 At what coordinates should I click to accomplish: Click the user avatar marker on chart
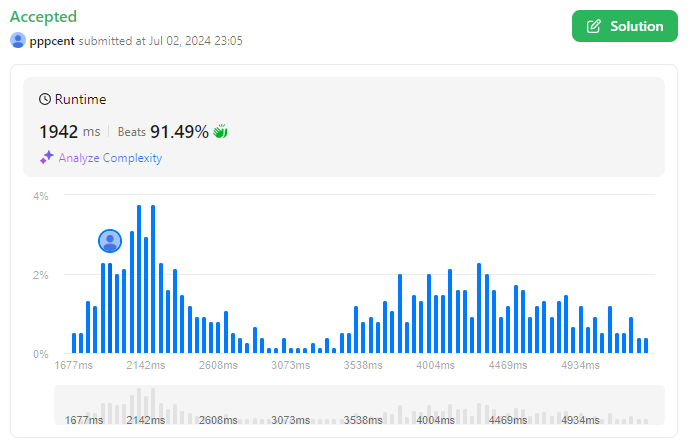[110, 241]
